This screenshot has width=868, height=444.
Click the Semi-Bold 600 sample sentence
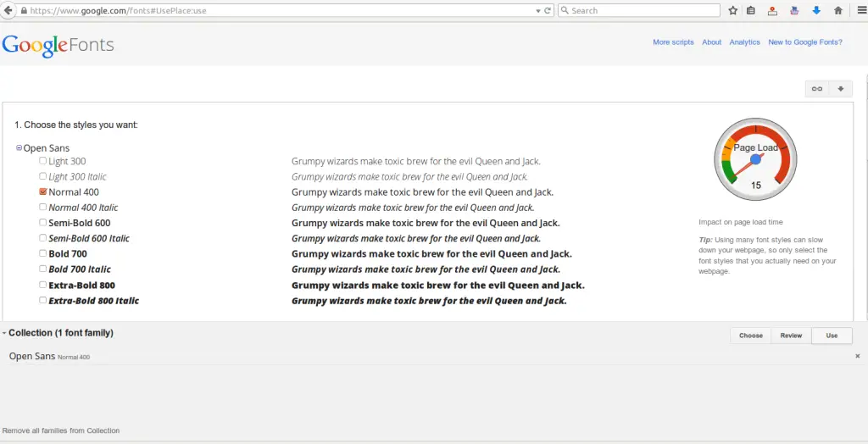[426, 223]
